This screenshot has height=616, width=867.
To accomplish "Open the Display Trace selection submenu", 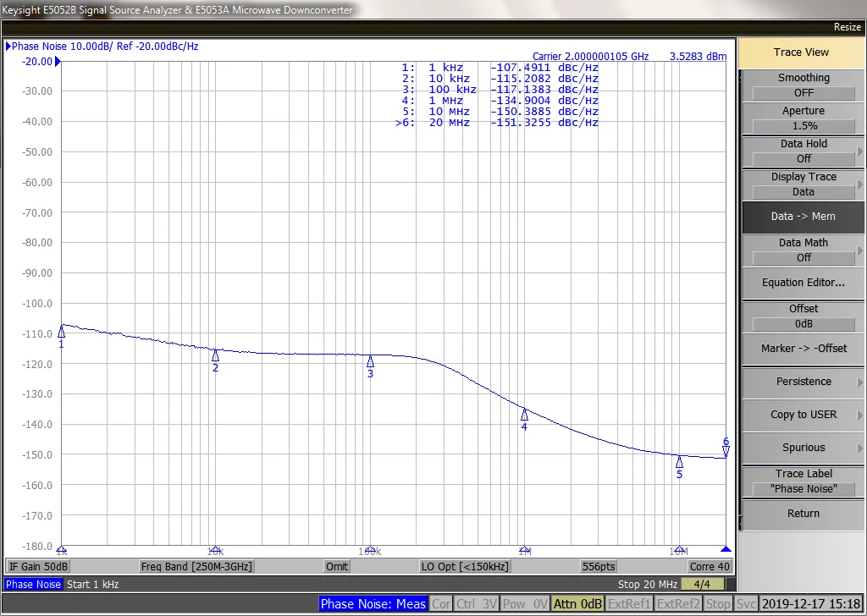I will (x=803, y=184).
